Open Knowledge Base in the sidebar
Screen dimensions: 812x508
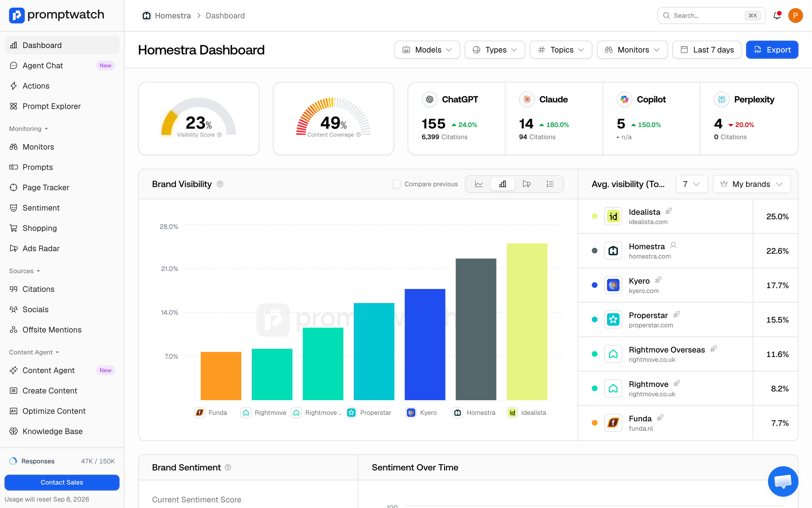(62, 431)
